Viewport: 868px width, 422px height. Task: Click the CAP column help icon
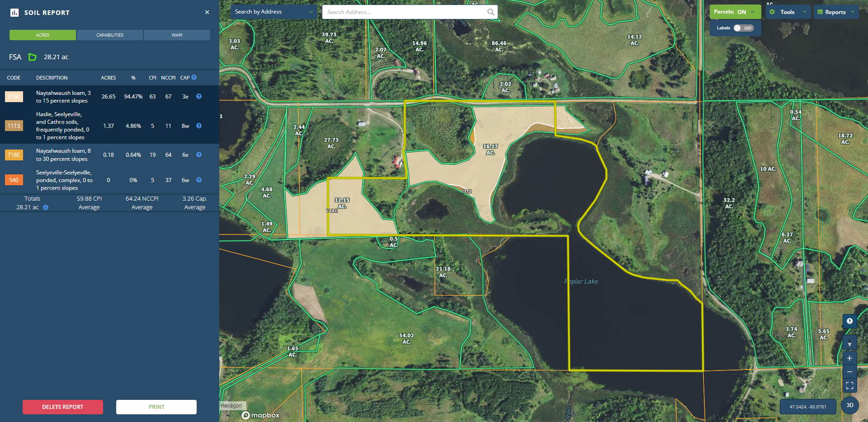point(194,78)
